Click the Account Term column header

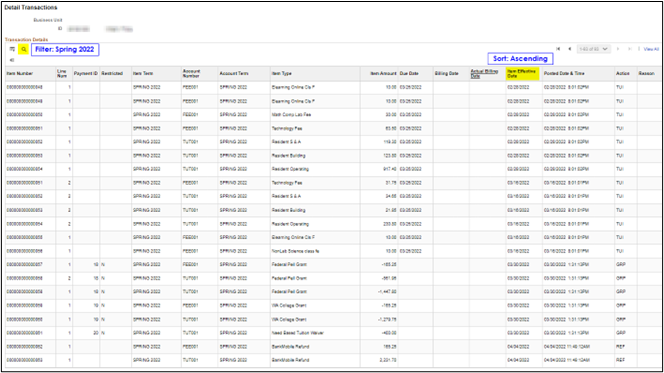click(x=234, y=74)
